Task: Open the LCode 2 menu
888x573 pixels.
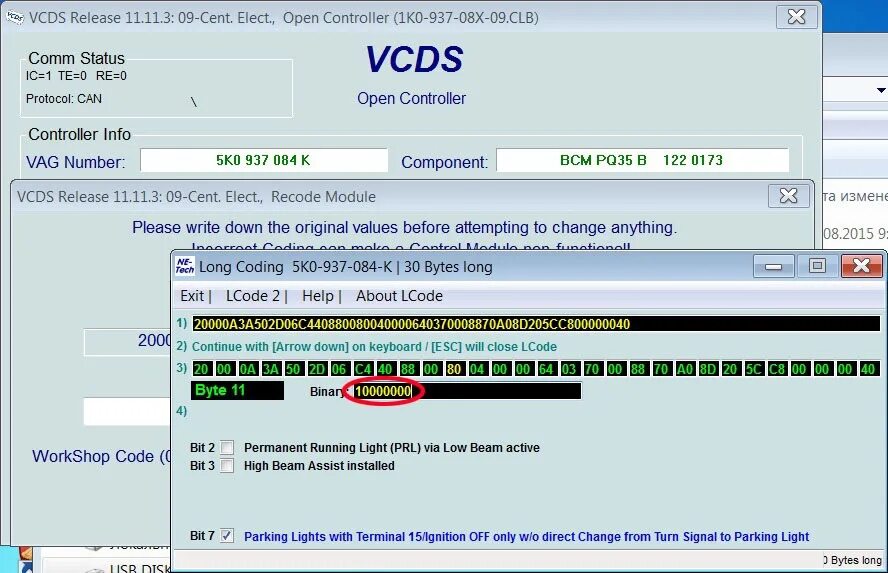Action: [x=253, y=296]
